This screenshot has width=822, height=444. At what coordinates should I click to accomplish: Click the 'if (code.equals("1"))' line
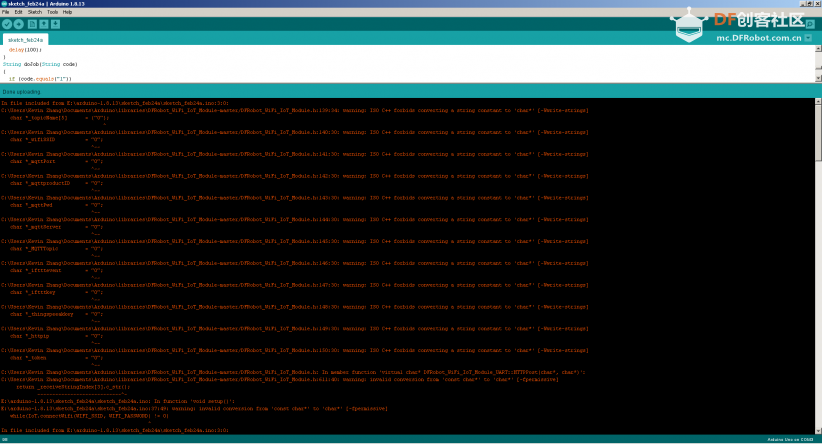(40, 79)
